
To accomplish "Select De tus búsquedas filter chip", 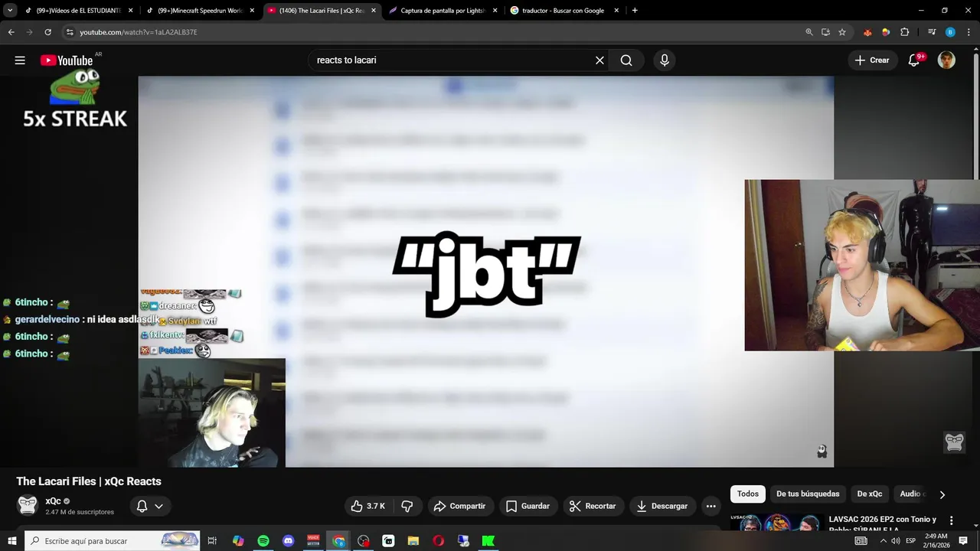I will pyautogui.click(x=808, y=494).
